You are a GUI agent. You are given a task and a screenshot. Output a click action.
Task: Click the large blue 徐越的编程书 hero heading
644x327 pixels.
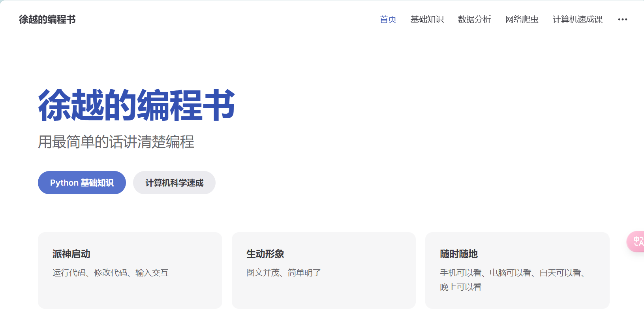click(136, 105)
